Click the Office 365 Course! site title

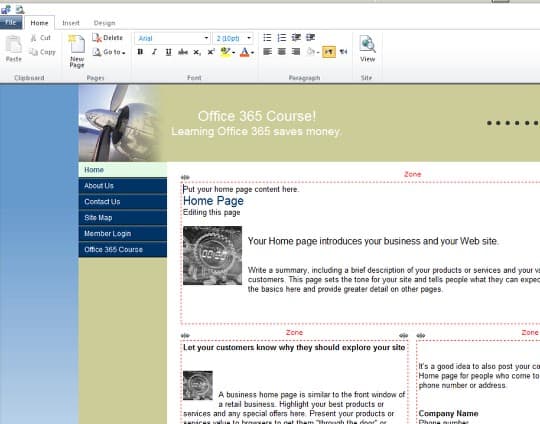(x=257, y=116)
